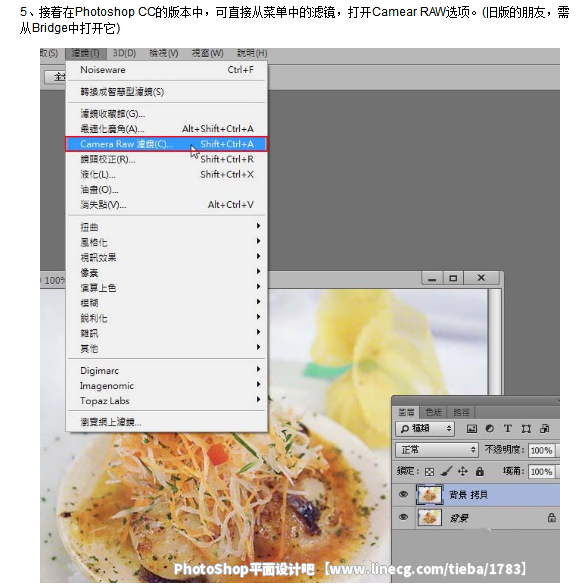Image resolution: width=582 pixels, height=588 pixels.
Task: Filter layers by shape layer icon
Action: click(x=526, y=429)
